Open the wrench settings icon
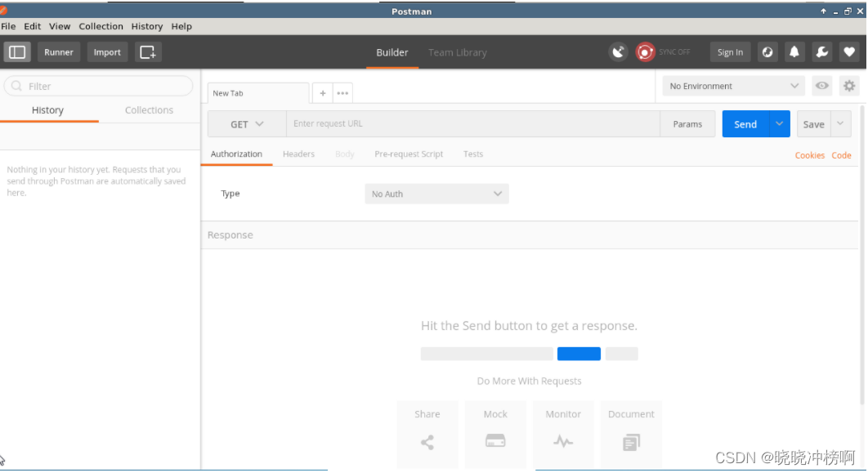 (822, 52)
